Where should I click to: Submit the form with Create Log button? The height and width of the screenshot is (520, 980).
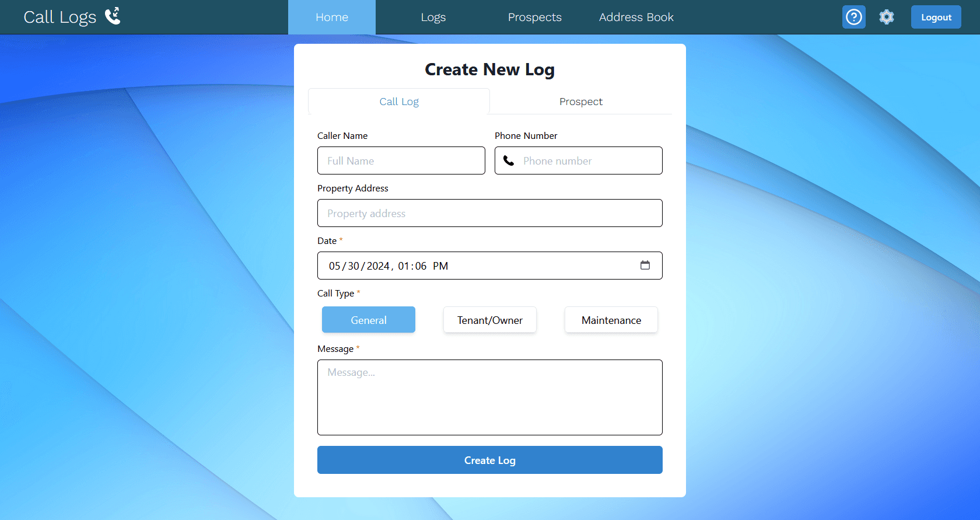pyautogui.click(x=490, y=460)
